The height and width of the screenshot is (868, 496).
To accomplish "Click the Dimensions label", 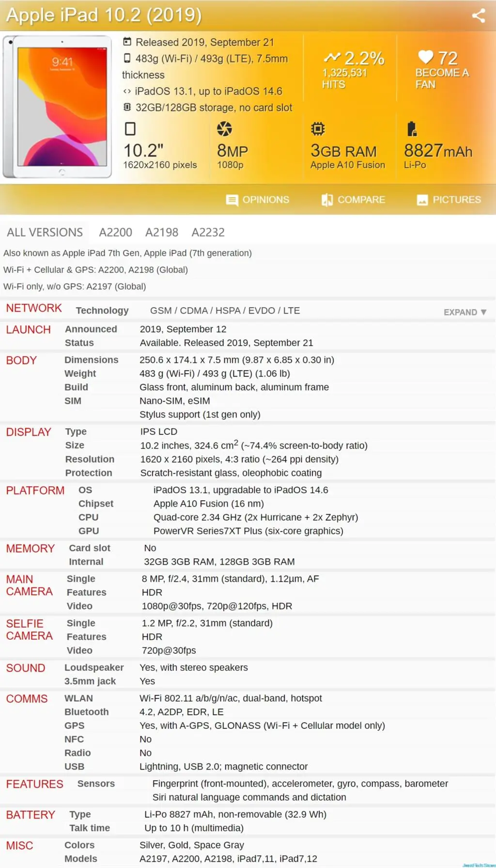I will tap(92, 360).
